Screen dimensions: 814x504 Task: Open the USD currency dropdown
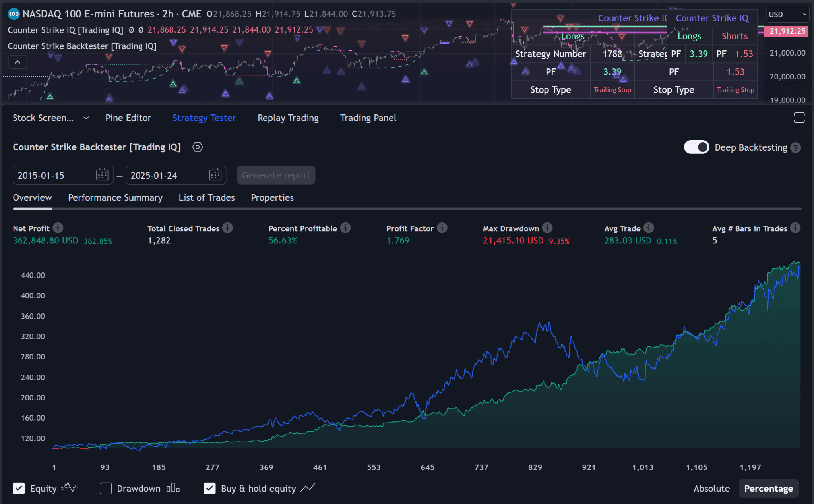(787, 15)
